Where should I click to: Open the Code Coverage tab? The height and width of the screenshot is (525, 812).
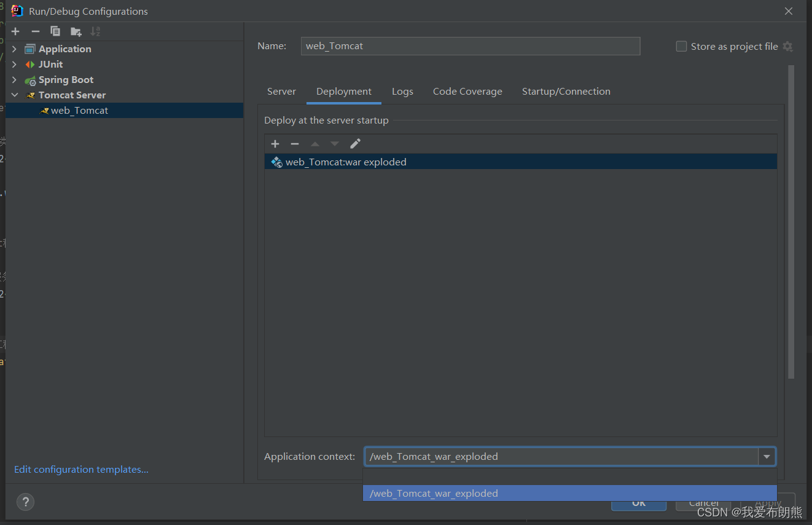(x=467, y=91)
